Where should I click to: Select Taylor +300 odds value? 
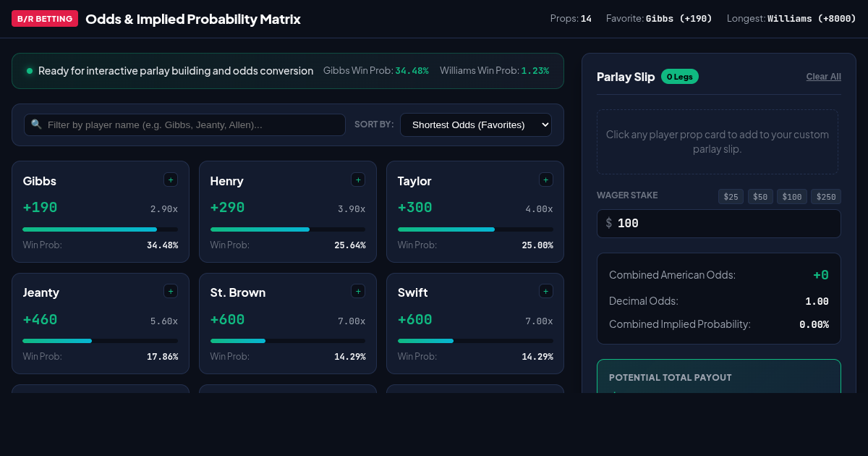coord(415,208)
